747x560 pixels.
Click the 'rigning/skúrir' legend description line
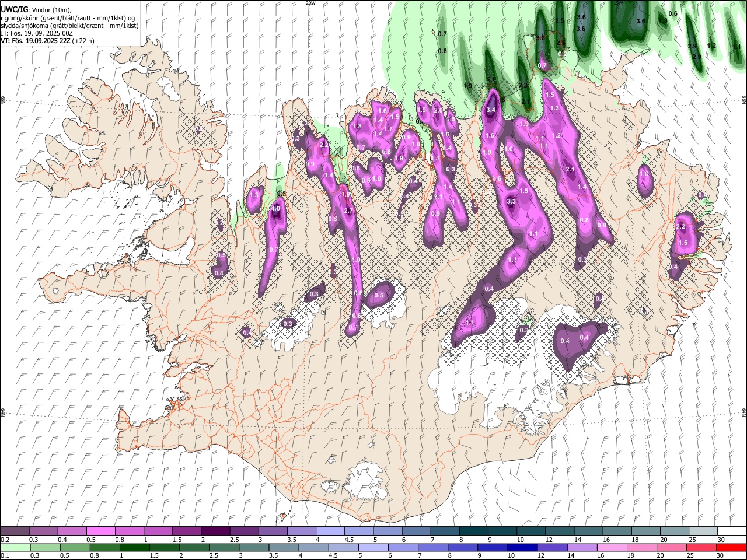coord(69,18)
